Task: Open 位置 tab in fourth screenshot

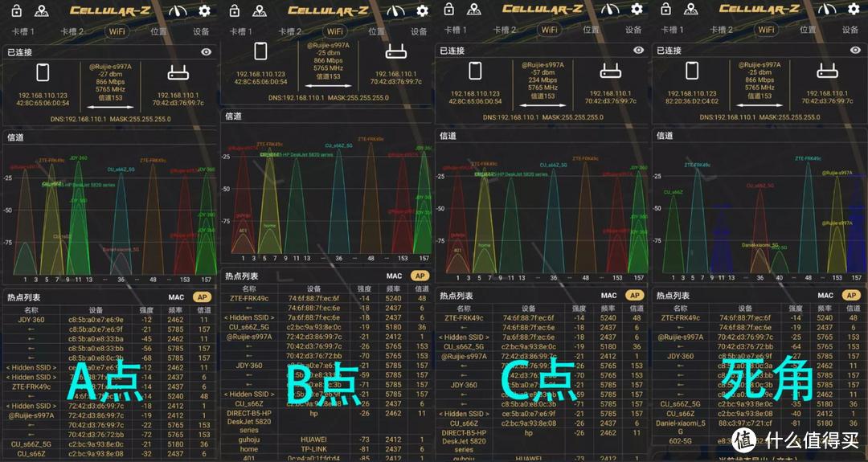Action: 809,30
